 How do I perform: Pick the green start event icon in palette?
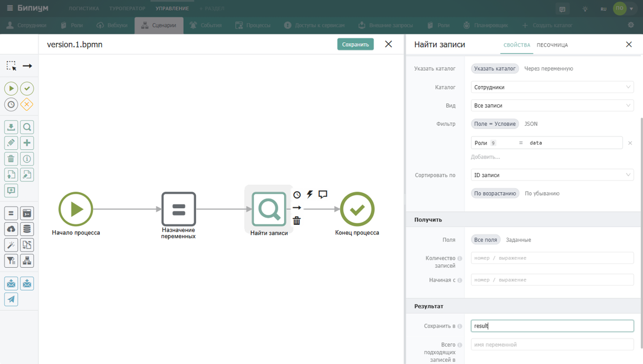coord(11,88)
